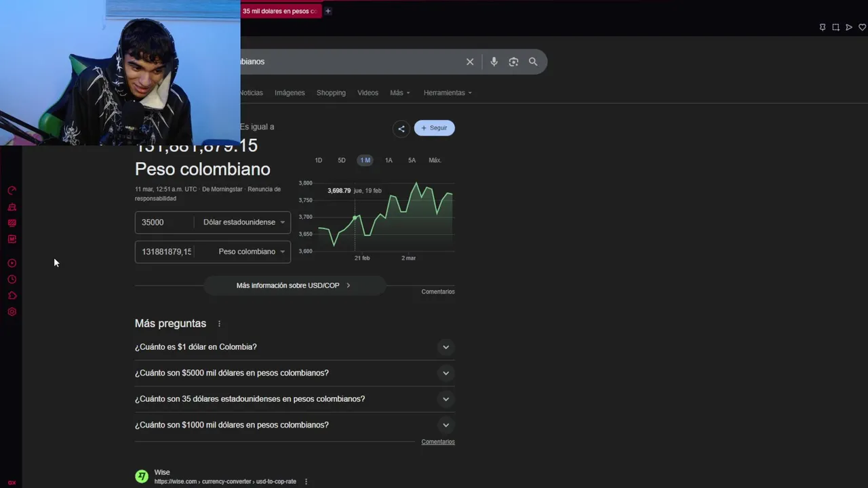Switch to the Noticias tab
This screenshot has height=488, width=868.
[252, 93]
